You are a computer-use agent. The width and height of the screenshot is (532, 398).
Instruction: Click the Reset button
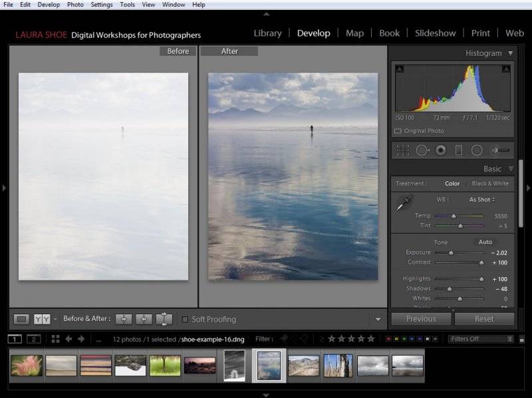[484, 319]
